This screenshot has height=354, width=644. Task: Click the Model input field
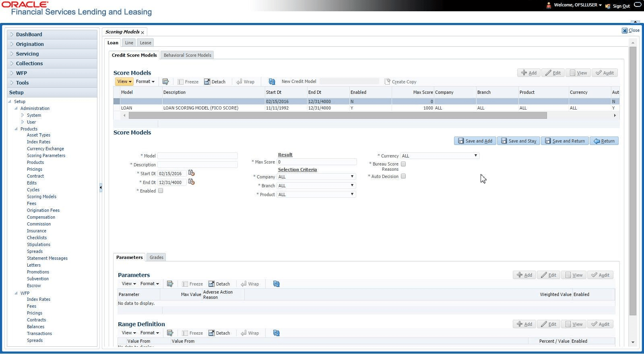pos(197,155)
